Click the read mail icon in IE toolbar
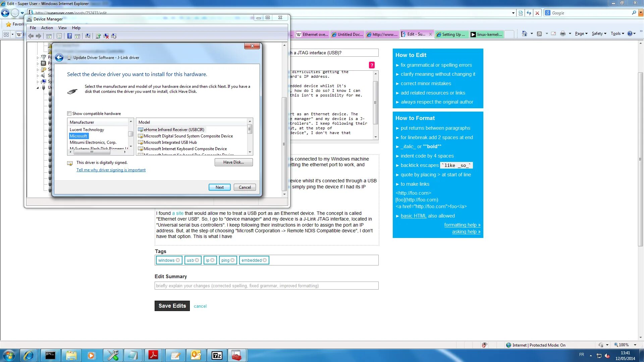644x362 pixels. click(x=553, y=34)
